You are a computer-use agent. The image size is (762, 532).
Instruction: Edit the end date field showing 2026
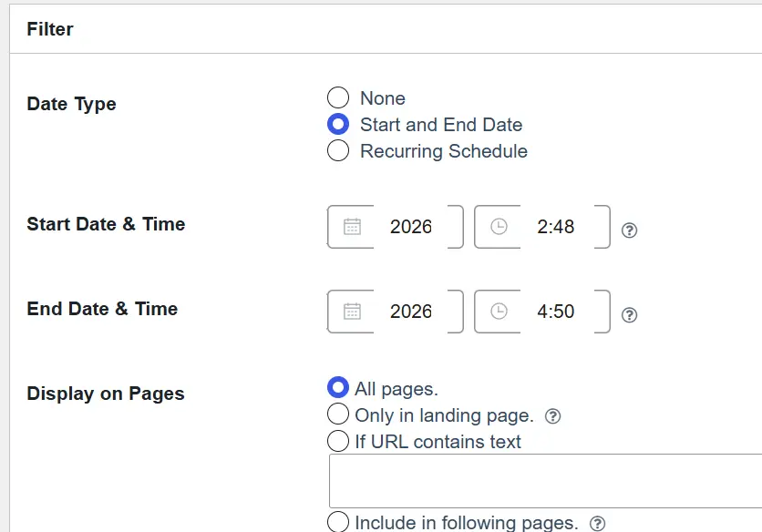[411, 312]
